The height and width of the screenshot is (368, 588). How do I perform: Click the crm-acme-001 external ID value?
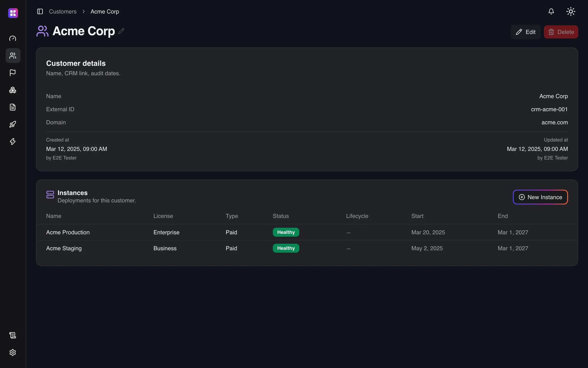click(549, 109)
